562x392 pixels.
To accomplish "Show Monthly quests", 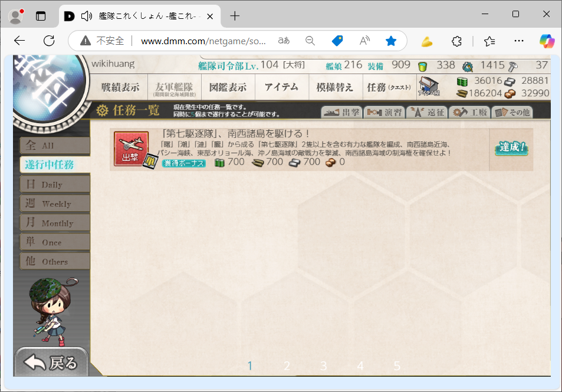I will (x=55, y=223).
